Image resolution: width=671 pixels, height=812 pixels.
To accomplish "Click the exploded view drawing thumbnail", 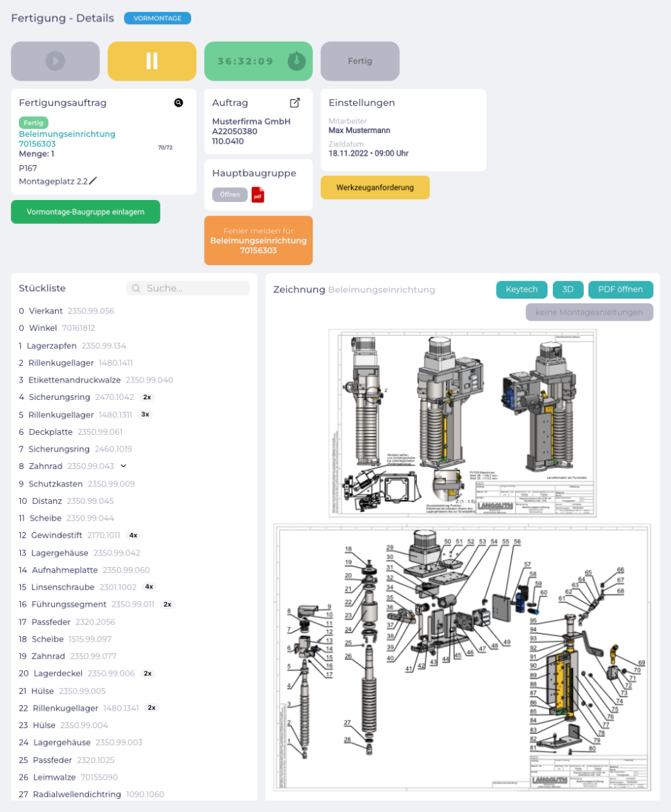I will (x=462, y=658).
